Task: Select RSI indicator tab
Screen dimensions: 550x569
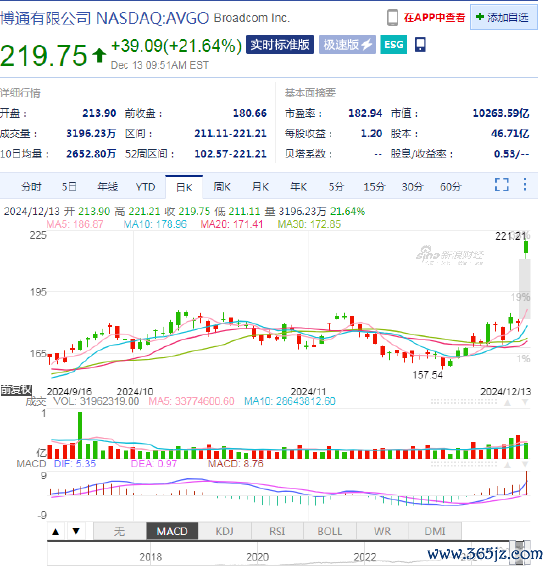Action: point(277,531)
